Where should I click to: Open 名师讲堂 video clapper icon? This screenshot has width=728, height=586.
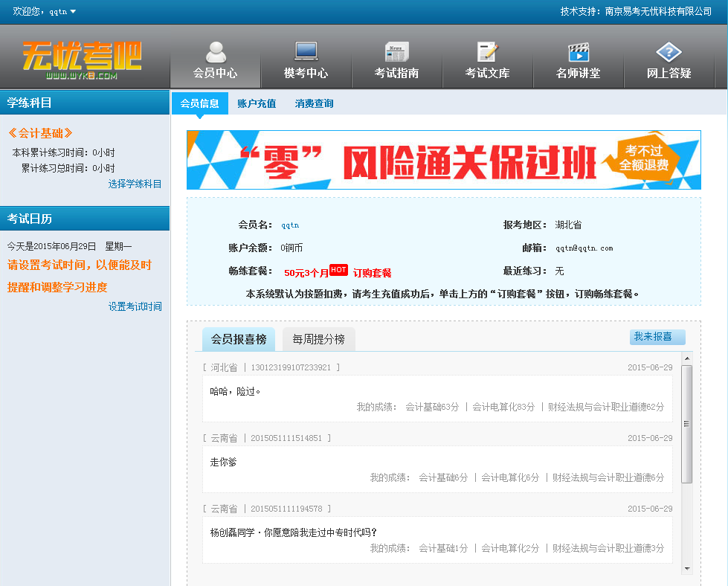[578, 51]
